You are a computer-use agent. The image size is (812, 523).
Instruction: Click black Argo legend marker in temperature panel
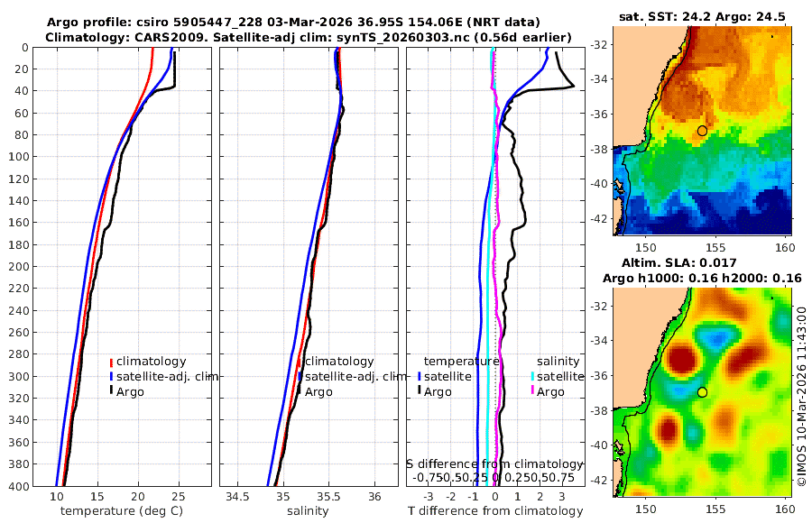click(x=111, y=391)
